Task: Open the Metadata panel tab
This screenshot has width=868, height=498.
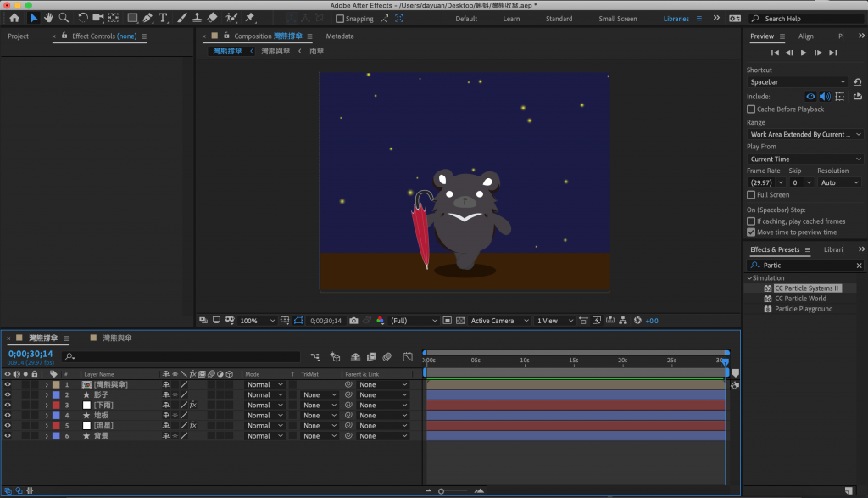Action: pyautogui.click(x=340, y=36)
